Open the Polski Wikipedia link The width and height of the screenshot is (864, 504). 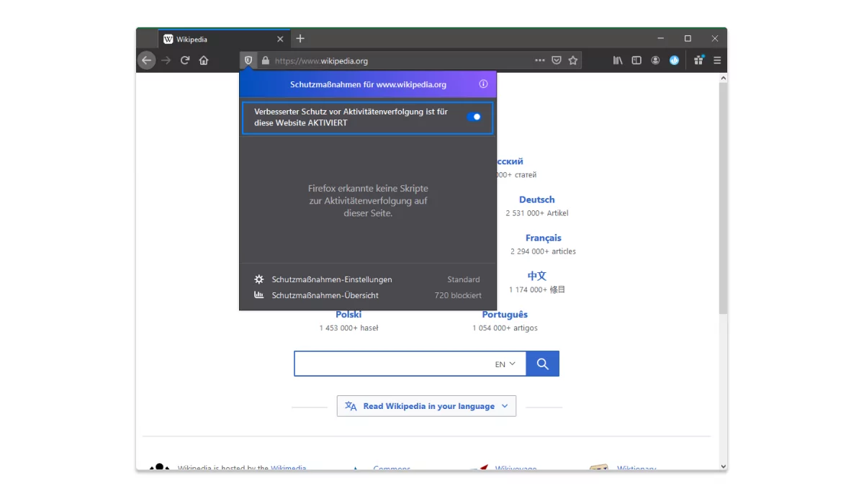pos(348,315)
